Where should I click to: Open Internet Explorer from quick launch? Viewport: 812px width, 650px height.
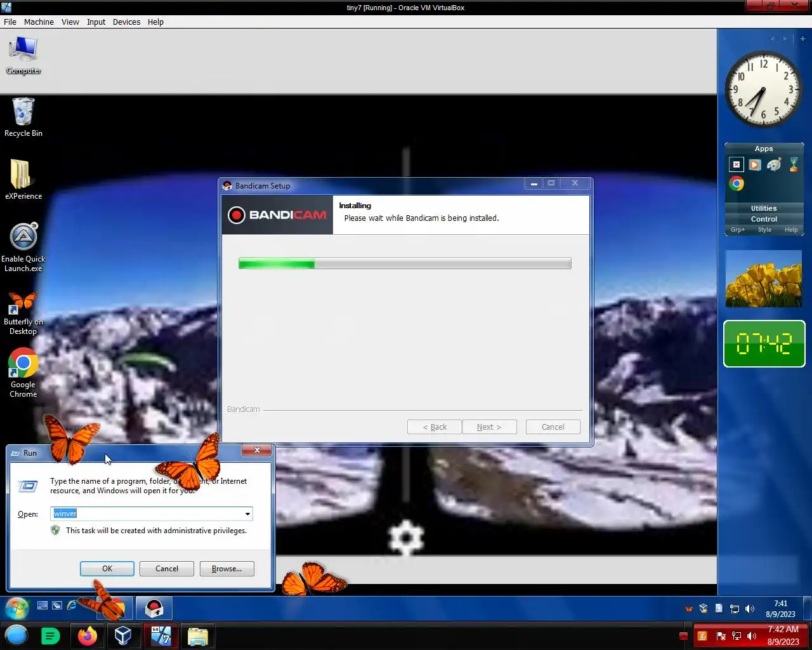(72, 606)
